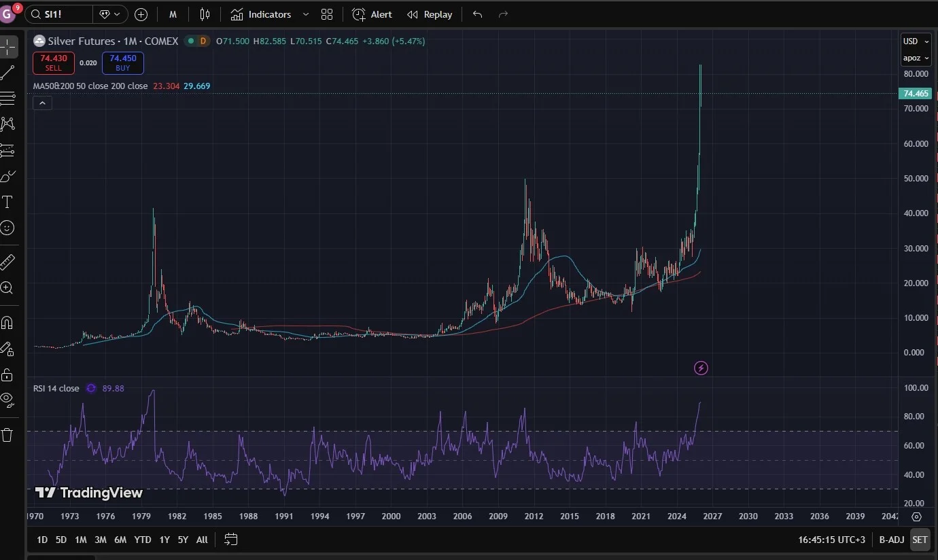Click the SI1! symbol search field
Screen dimensions: 938x560
(x=58, y=14)
